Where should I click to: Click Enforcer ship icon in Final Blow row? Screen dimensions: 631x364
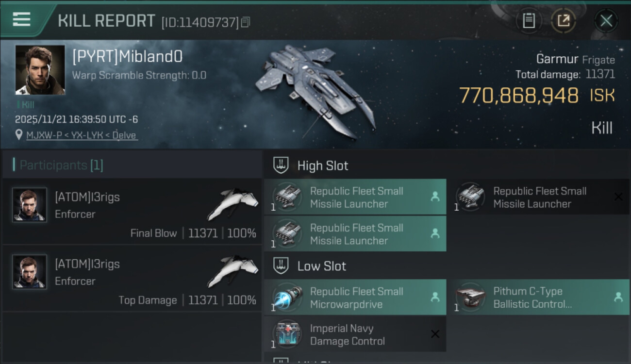233,203
